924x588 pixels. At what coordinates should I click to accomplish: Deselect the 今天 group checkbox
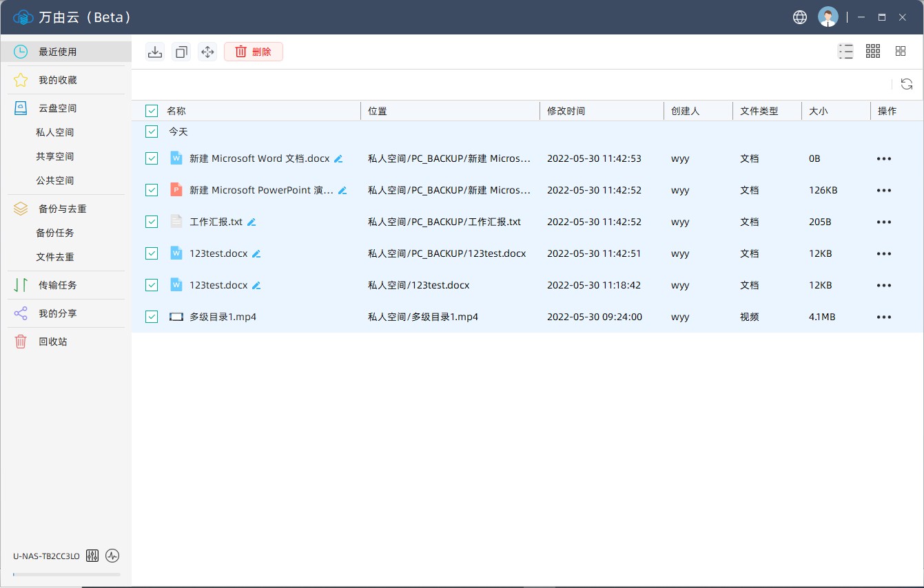point(152,132)
